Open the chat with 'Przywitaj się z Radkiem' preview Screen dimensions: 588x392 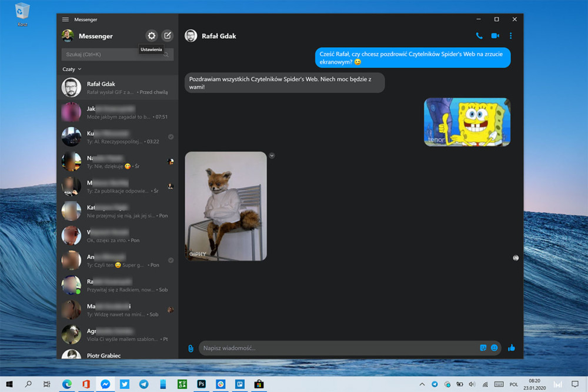(118, 286)
